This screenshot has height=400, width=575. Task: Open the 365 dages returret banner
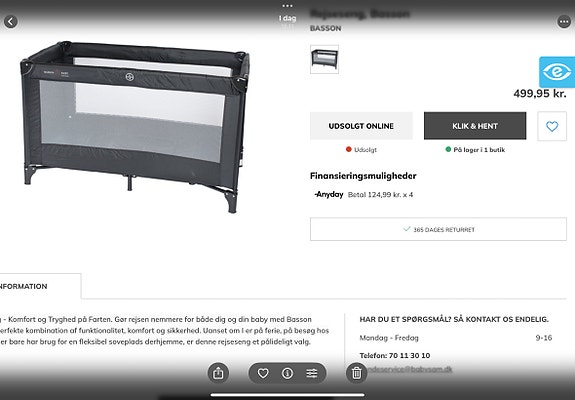(438, 230)
